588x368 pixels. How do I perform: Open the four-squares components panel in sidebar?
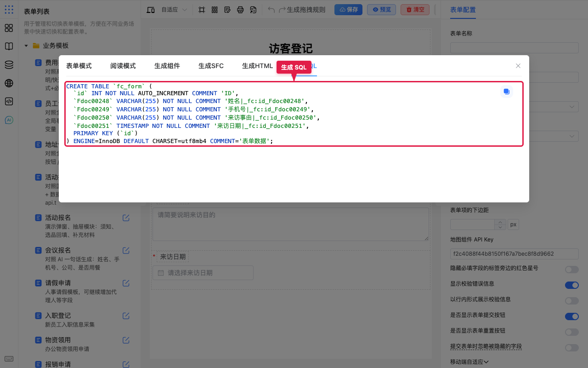(9, 28)
